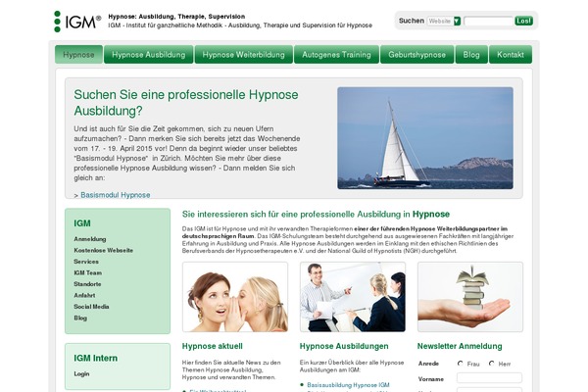588x392 pixels.
Task: Select the Frau radio button
Action: (x=461, y=364)
